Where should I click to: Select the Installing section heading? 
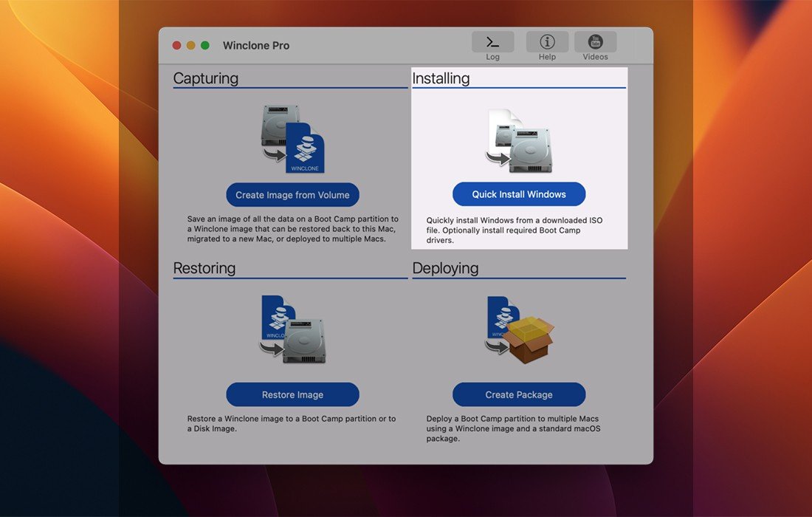coord(441,78)
